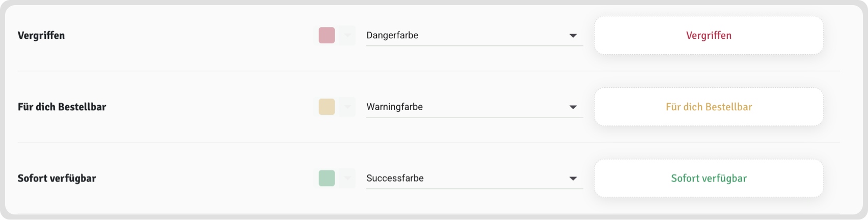The width and height of the screenshot is (868, 220).
Task: Open faded arrow beside the green swatch
Action: coord(347,178)
